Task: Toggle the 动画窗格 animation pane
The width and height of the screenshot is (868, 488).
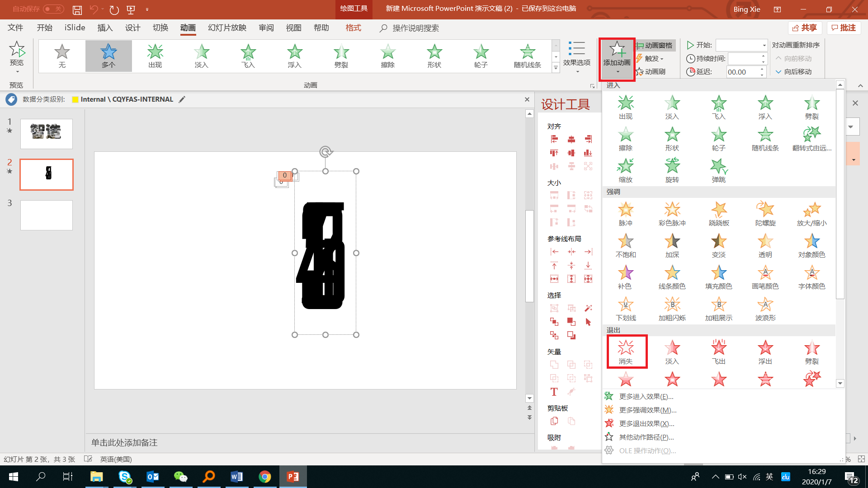Action: [x=656, y=45]
